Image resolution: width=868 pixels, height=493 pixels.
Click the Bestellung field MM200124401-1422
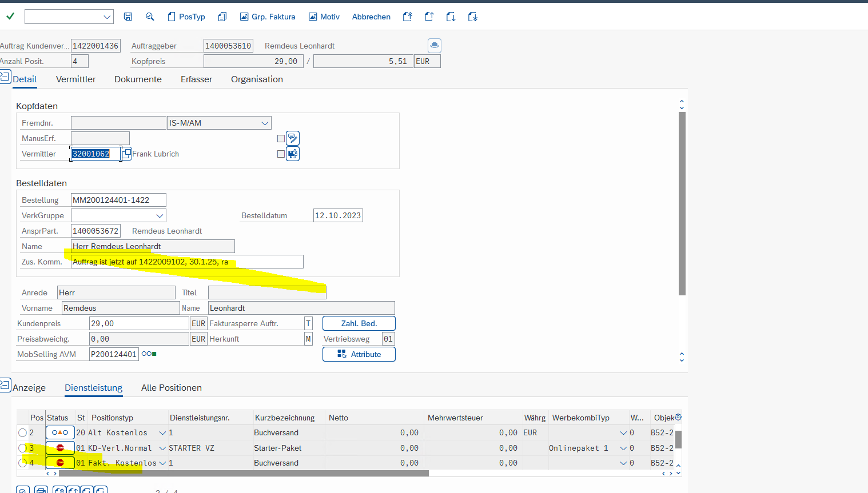(x=118, y=200)
